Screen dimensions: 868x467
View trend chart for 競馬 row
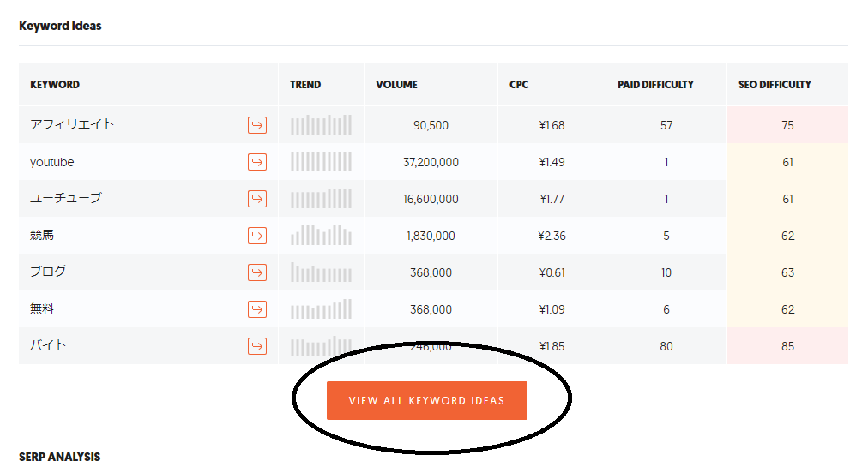point(321,235)
